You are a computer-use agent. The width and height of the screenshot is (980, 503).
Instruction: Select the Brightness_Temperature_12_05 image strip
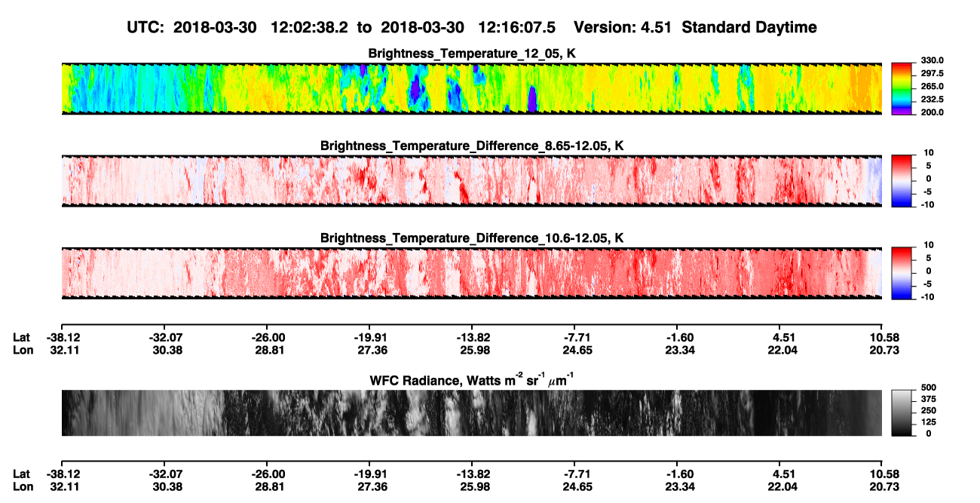471,88
